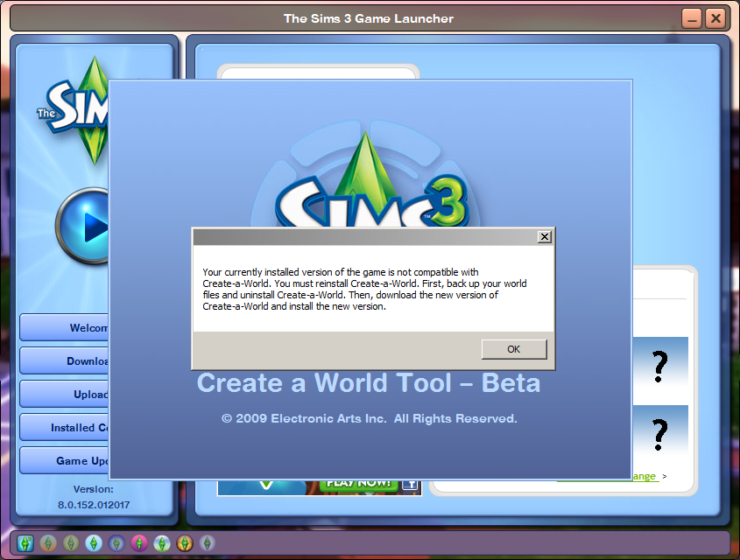Click the brown-gold expansion pack icon

click(185, 543)
